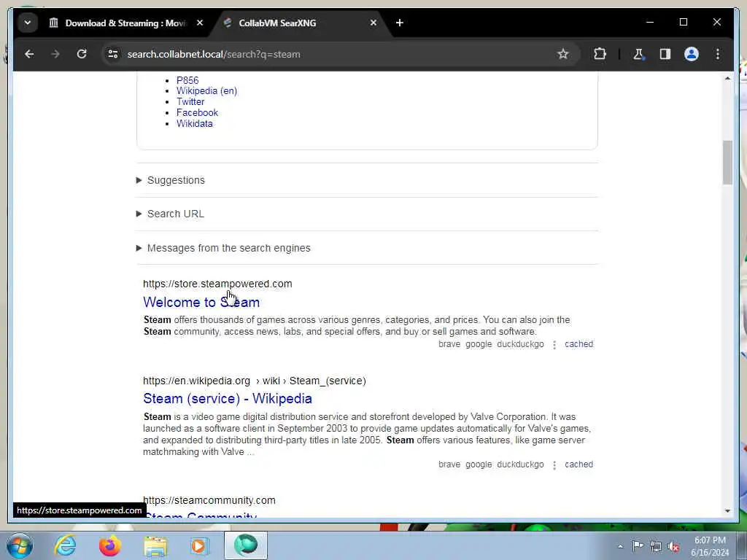Click the steamcommunity.com result URL
747x560 pixels.
[x=209, y=500]
